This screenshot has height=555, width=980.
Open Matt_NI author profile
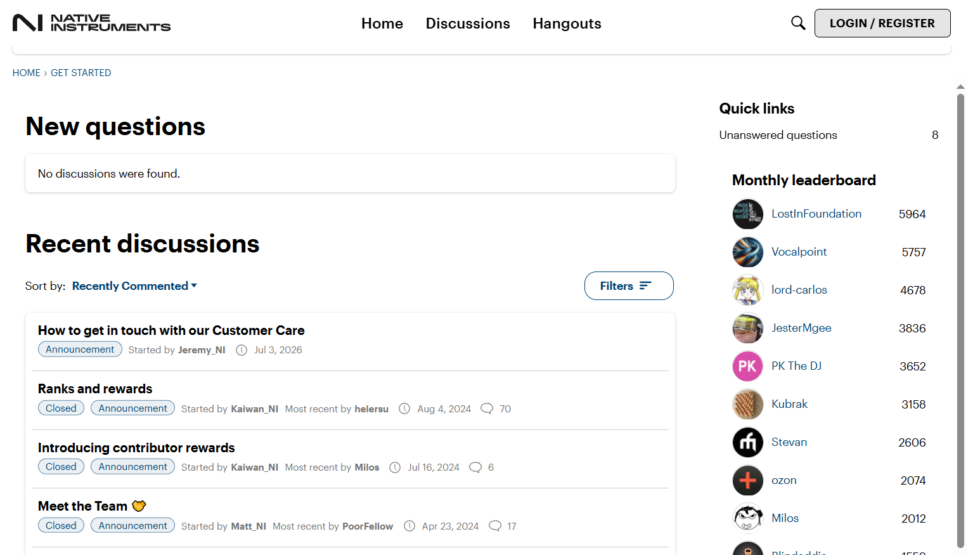(x=248, y=526)
